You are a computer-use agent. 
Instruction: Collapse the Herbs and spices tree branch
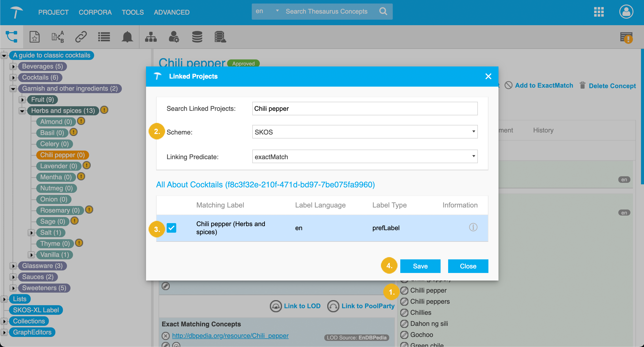(x=22, y=111)
